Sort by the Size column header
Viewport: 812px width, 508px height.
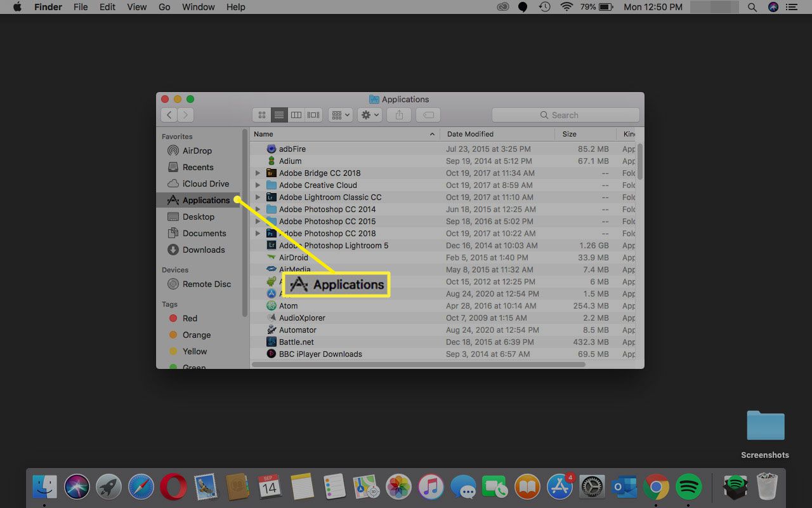[x=586, y=134]
